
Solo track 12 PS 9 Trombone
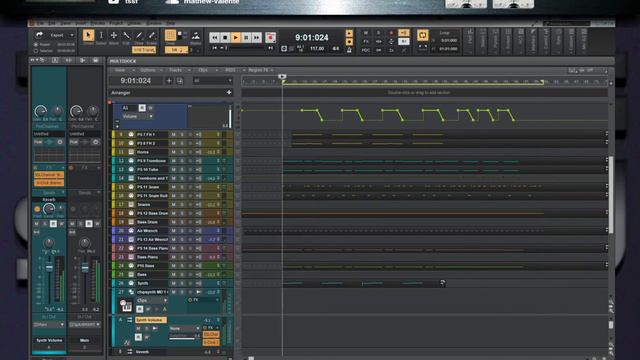(182, 161)
